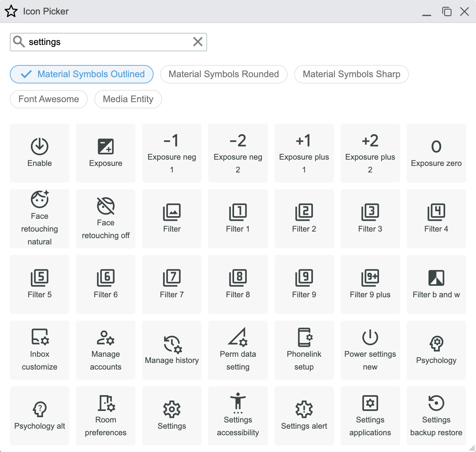Viewport: 476px width, 452px height.
Task: Pick the Power settings new icon
Action: click(x=370, y=350)
